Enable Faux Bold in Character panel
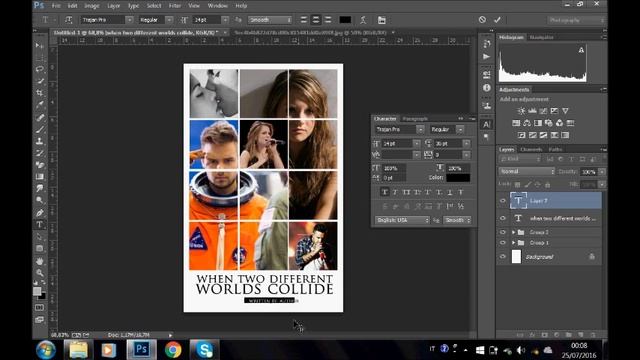 (x=384, y=192)
